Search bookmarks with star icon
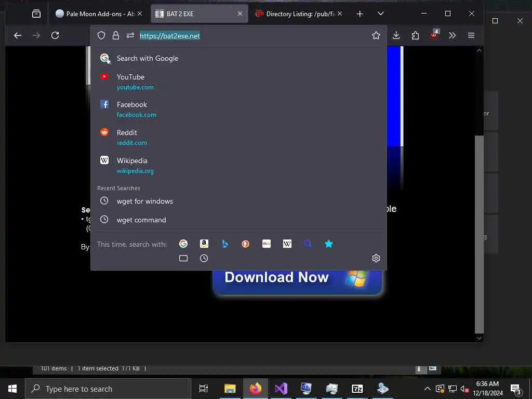Image resolution: width=532 pixels, height=399 pixels. tap(328, 244)
